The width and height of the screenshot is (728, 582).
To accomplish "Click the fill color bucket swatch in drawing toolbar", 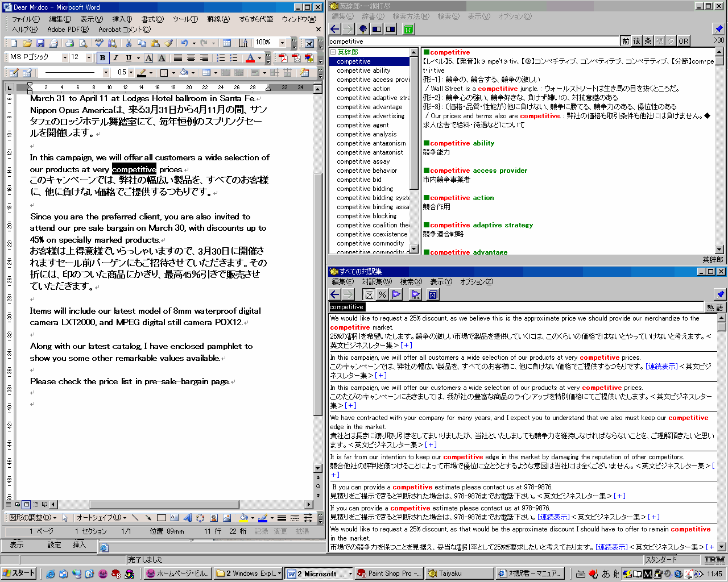I will coord(243,518).
